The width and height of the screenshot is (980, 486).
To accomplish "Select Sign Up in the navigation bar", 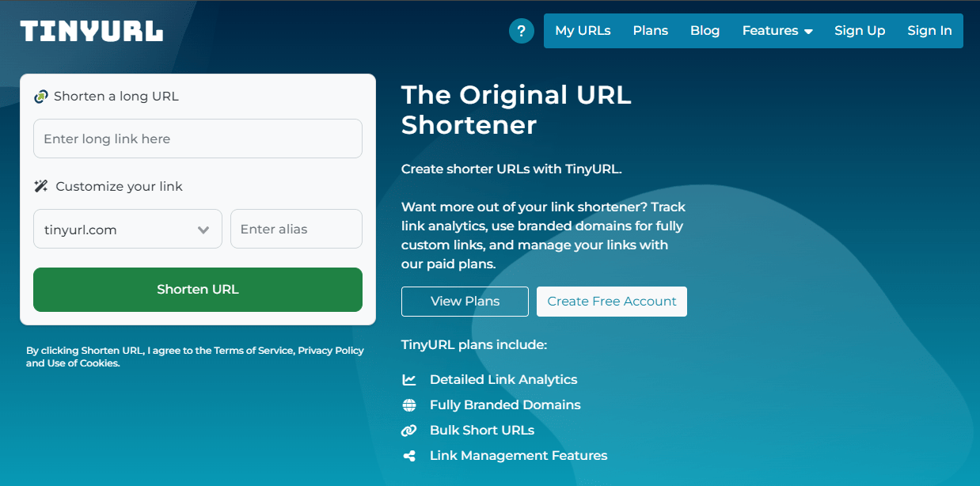I will pos(860,31).
